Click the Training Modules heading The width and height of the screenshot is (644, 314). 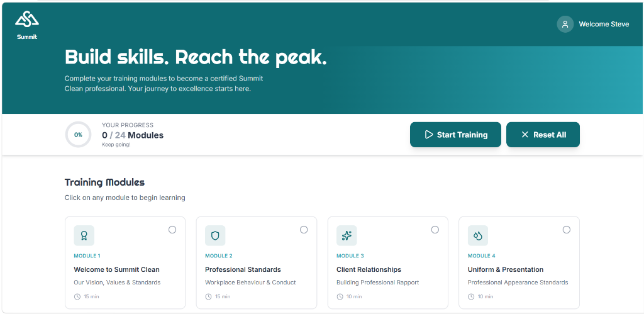(105, 182)
